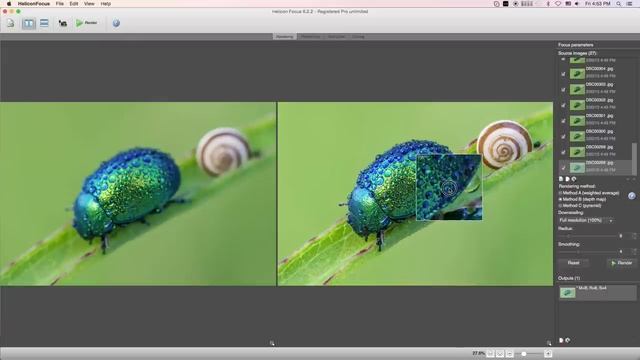640x360 pixels.
Task: Open the Apple menu
Action: (9, 4)
